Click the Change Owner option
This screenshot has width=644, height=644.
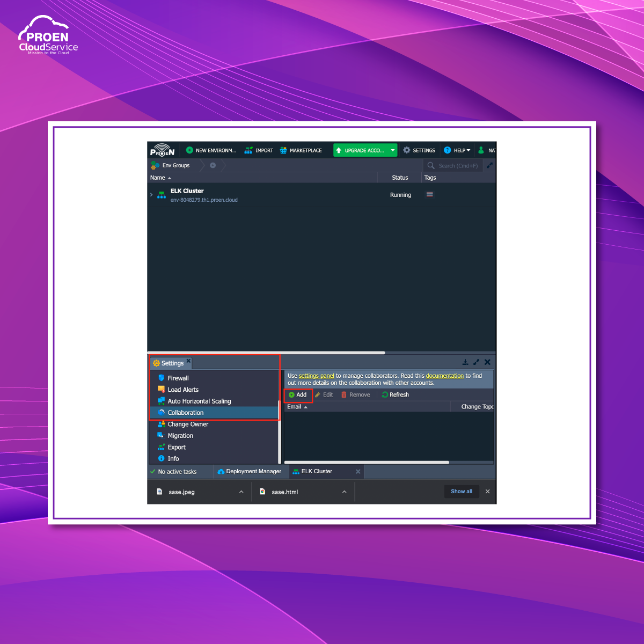[187, 424]
